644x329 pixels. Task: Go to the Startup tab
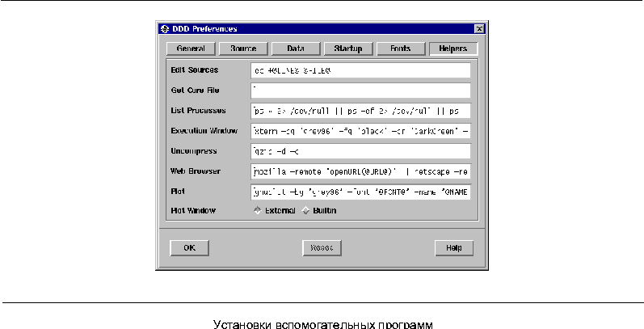coord(348,49)
